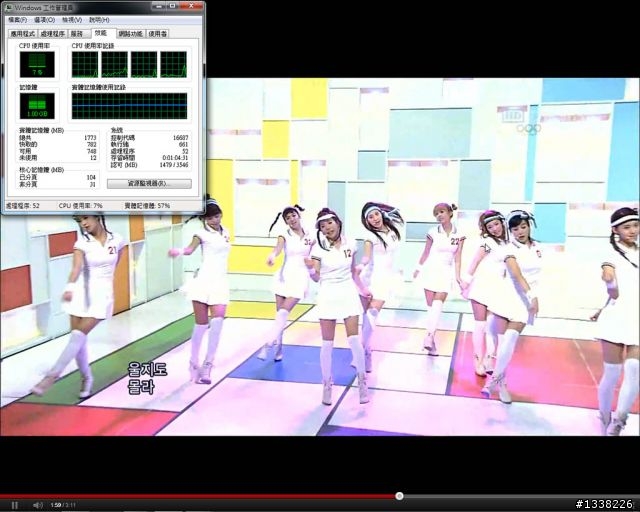The width and height of the screenshot is (640, 512).
Task: Open the 選項(O) menu in Task Manager
Action: pyautogui.click(x=44, y=20)
